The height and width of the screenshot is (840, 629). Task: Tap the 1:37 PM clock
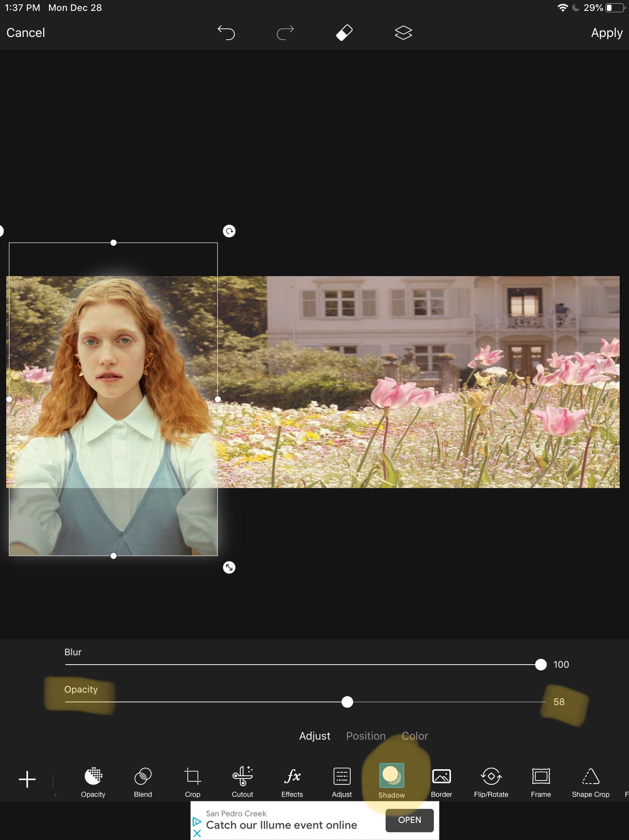(22, 8)
